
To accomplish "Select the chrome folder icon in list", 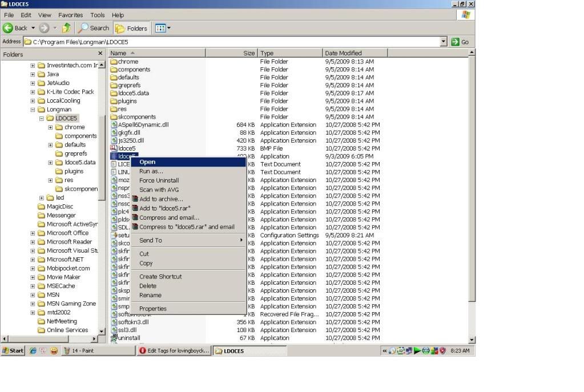I will point(114,62).
